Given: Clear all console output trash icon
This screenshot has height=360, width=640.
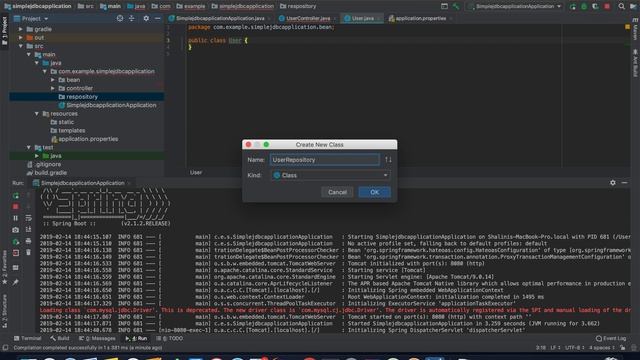Looking at the screenshot, I should 29,253.
